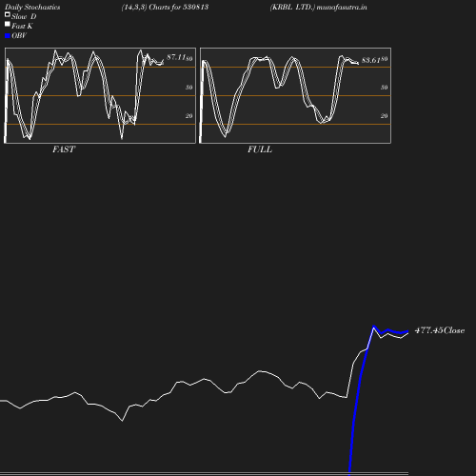Click the blue OBV legend swatch
This screenshot has height=476, width=476.
8,36
